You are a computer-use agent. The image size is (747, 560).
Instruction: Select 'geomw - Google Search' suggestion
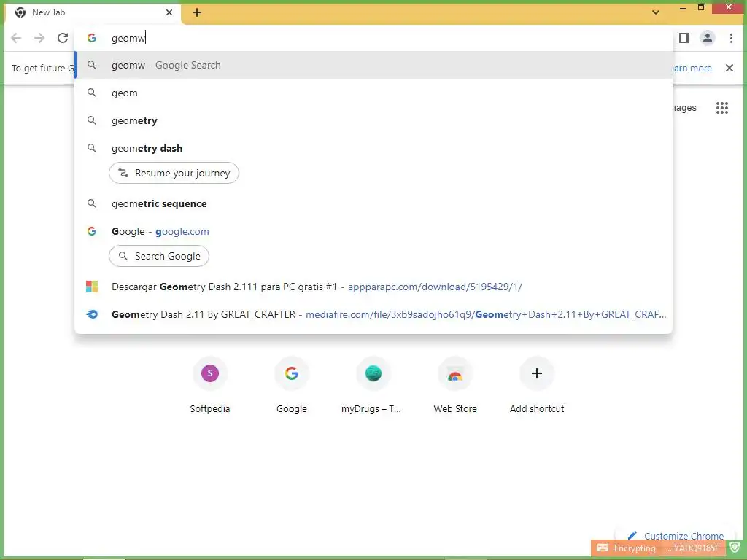pyautogui.click(x=373, y=65)
